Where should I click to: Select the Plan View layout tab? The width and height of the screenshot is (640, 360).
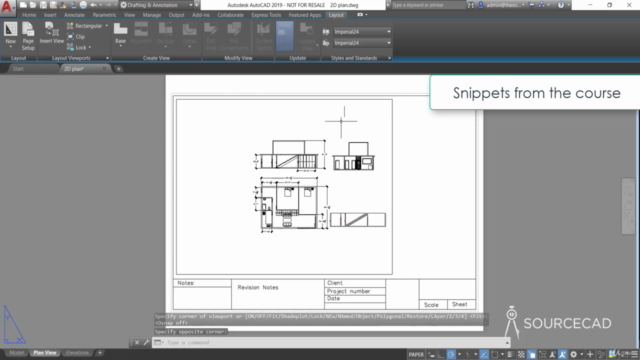pos(45,353)
